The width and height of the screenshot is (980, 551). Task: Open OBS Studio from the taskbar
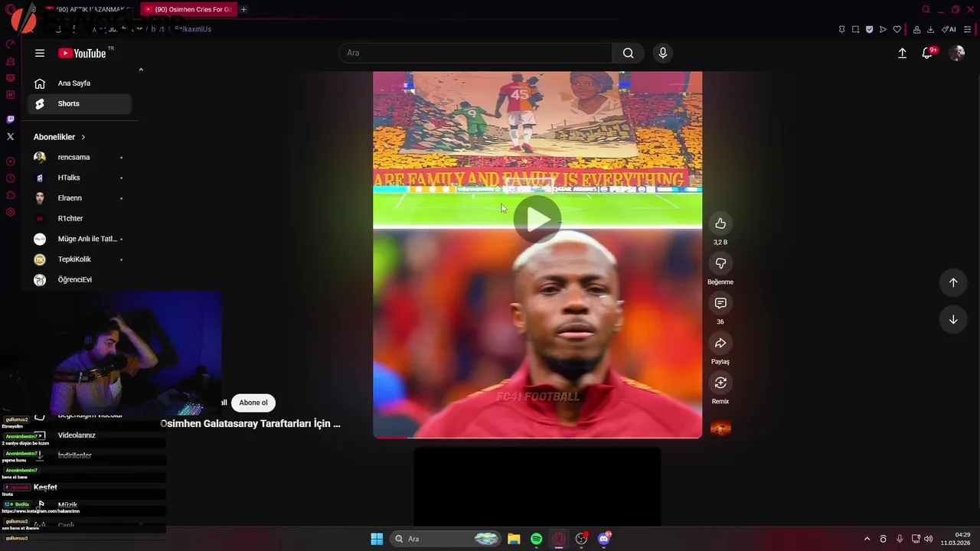(x=582, y=539)
